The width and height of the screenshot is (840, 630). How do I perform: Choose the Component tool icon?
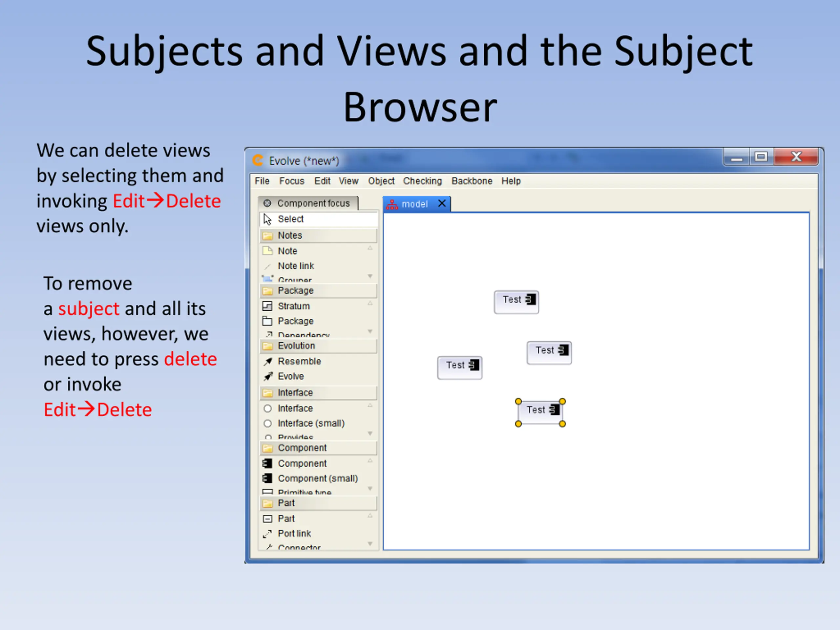point(268,464)
